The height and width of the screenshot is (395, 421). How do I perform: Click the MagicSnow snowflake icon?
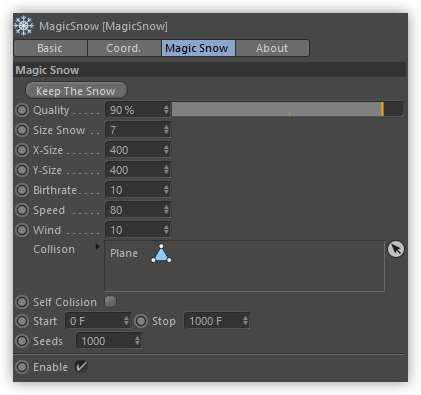tap(24, 26)
